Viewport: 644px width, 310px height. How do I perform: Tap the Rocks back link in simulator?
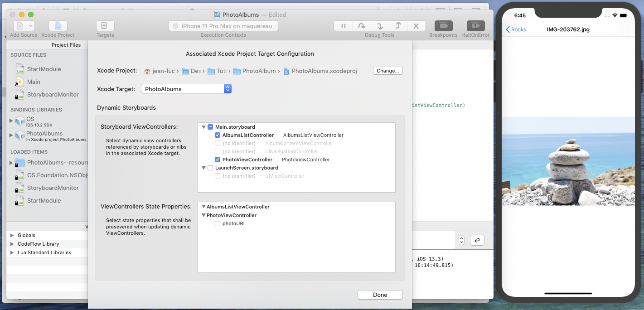point(516,29)
